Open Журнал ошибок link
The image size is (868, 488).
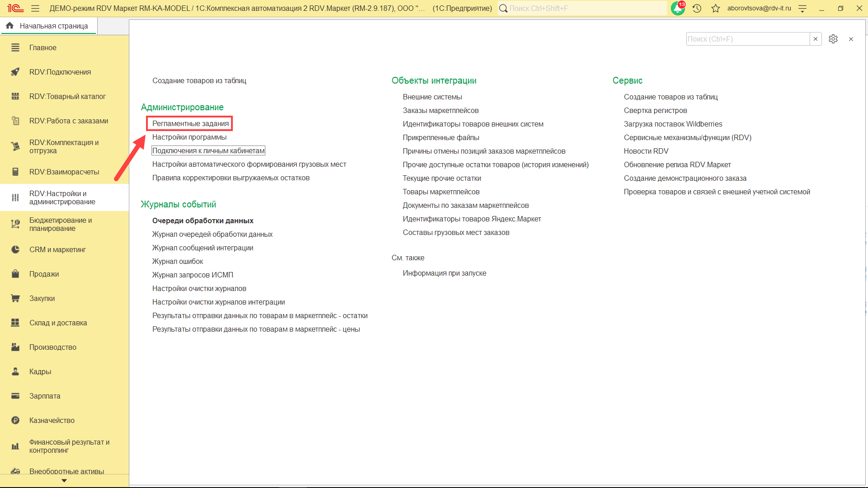[x=178, y=261]
